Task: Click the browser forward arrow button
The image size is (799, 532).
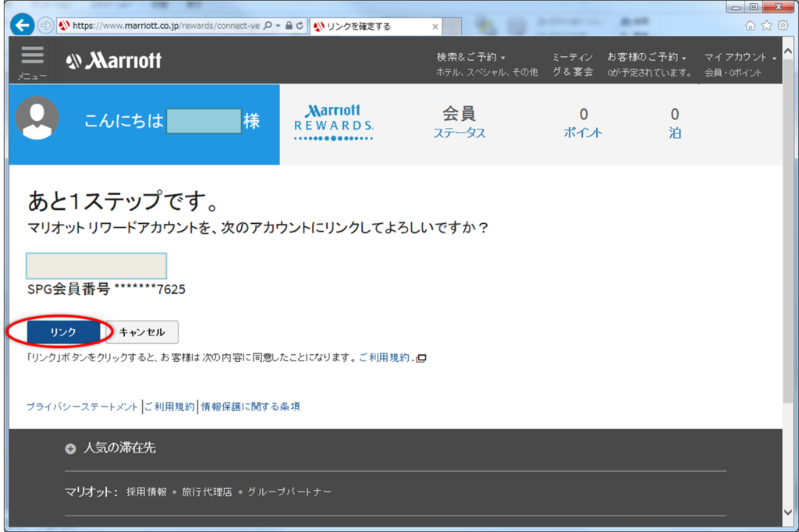Action: click(46, 25)
